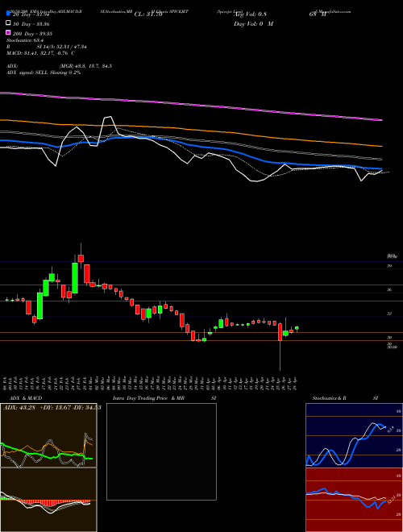Screen dimensions: 403x532
Task: Click the white 50 Day EMA legend swatch
Action: tap(9, 23)
